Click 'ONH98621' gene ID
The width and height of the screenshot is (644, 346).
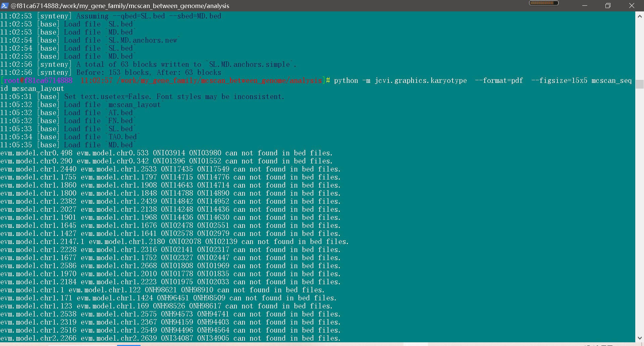tap(161, 290)
